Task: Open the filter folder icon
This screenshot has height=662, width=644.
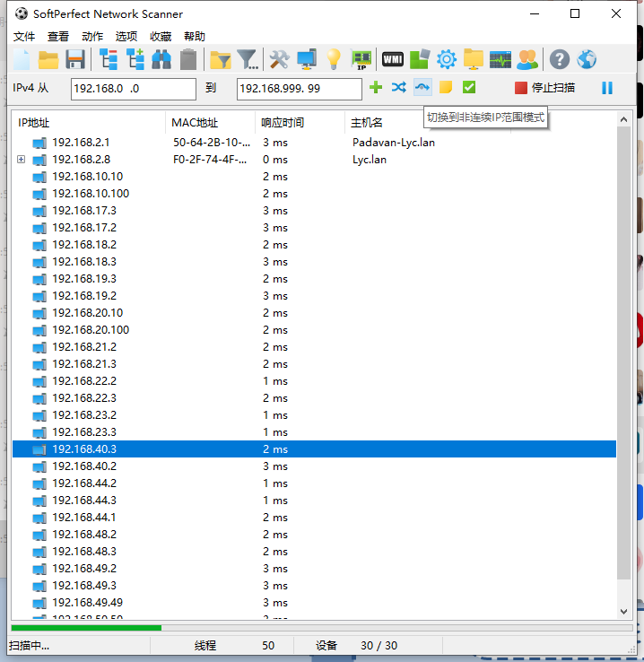Action: (x=221, y=59)
